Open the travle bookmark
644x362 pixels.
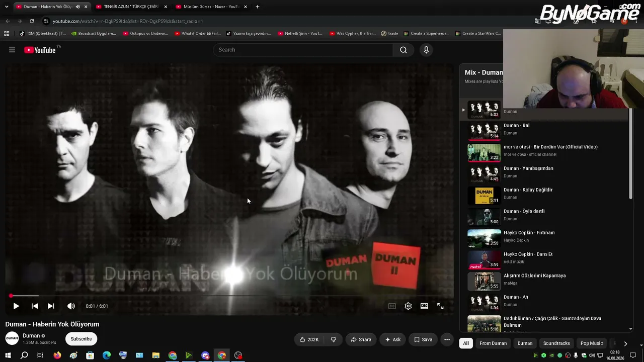click(389, 34)
